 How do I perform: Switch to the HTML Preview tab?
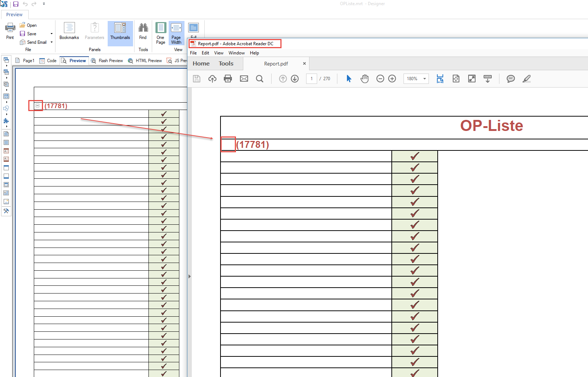(x=145, y=61)
